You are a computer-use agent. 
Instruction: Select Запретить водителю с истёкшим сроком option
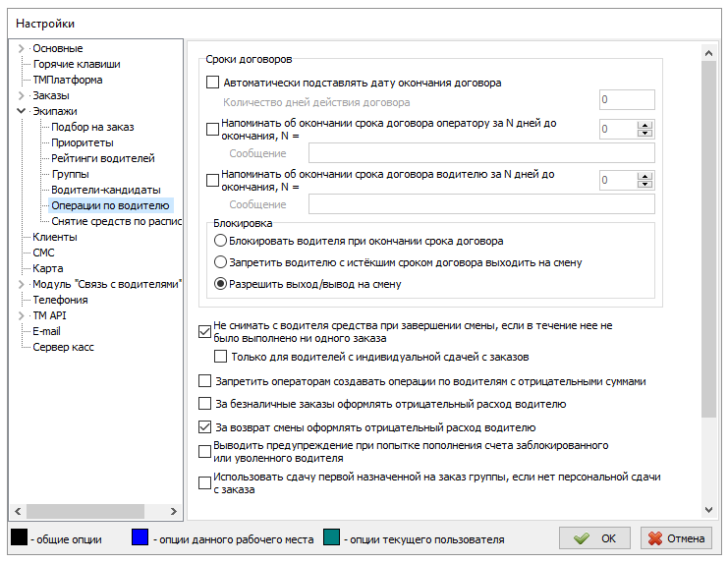221,262
